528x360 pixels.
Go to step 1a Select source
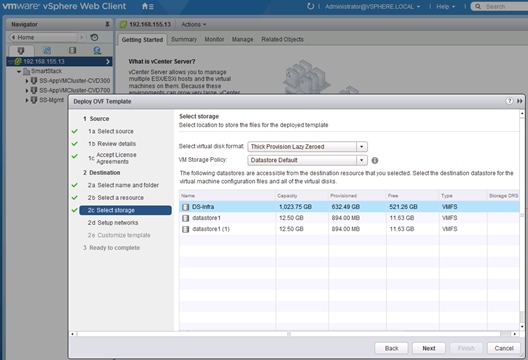pyautogui.click(x=111, y=131)
